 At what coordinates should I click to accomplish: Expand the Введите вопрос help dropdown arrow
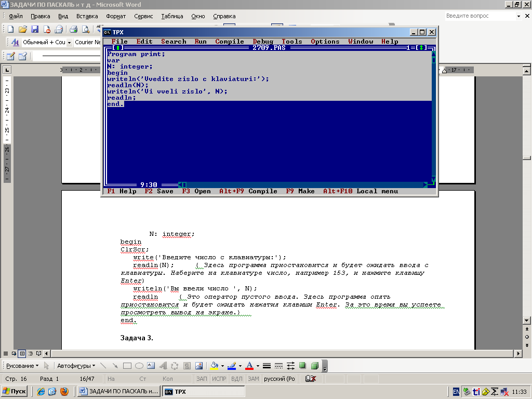(x=518, y=16)
